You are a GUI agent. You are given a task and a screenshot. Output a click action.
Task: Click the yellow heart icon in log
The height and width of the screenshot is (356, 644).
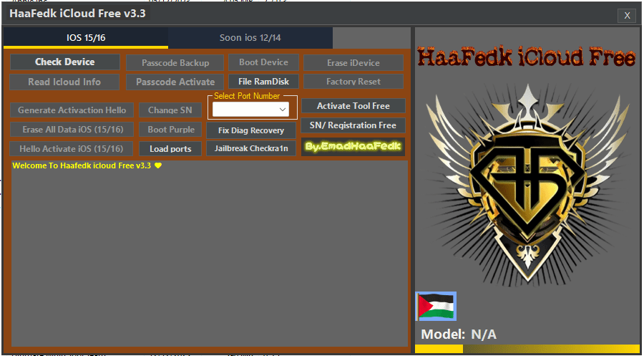point(158,166)
